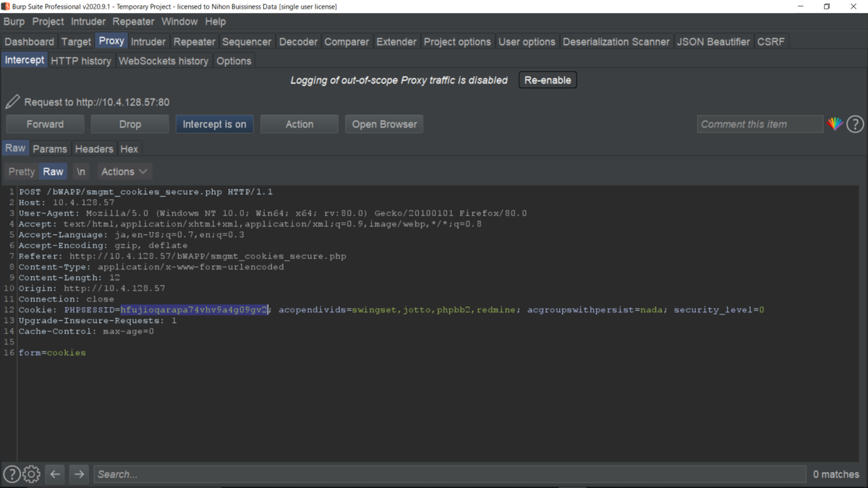Click the Drop button
The height and width of the screenshot is (488, 868).
point(130,124)
